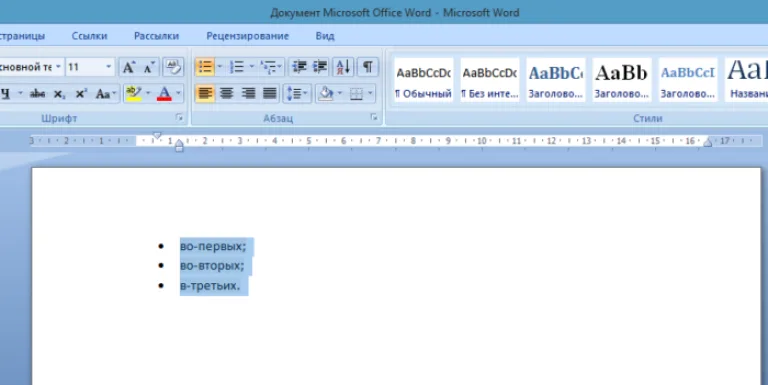The width and height of the screenshot is (768, 385).
Task: Toggle align text left
Action: 205,93
